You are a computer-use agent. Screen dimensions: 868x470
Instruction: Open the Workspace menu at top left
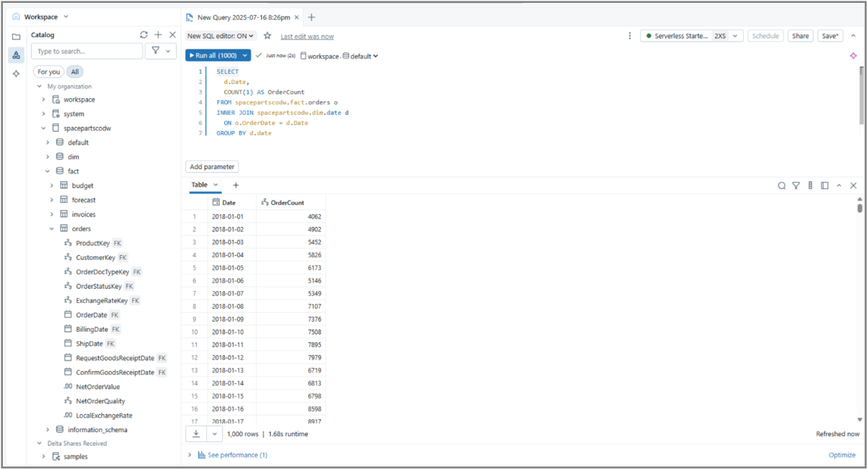click(39, 16)
